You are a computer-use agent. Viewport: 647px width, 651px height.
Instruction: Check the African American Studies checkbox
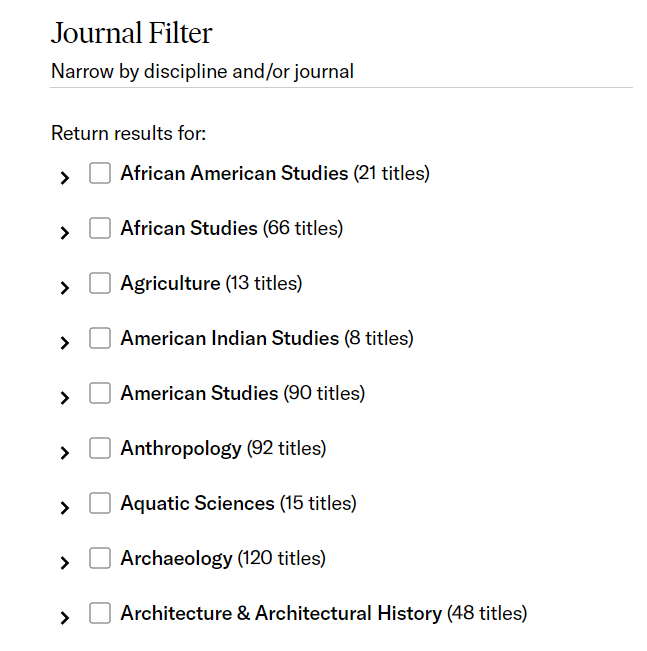[x=100, y=173]
